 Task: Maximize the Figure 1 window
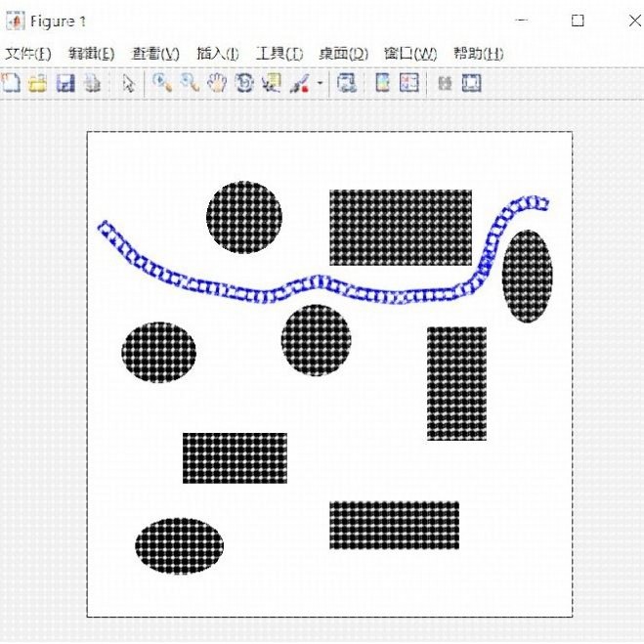pos(578,21)
